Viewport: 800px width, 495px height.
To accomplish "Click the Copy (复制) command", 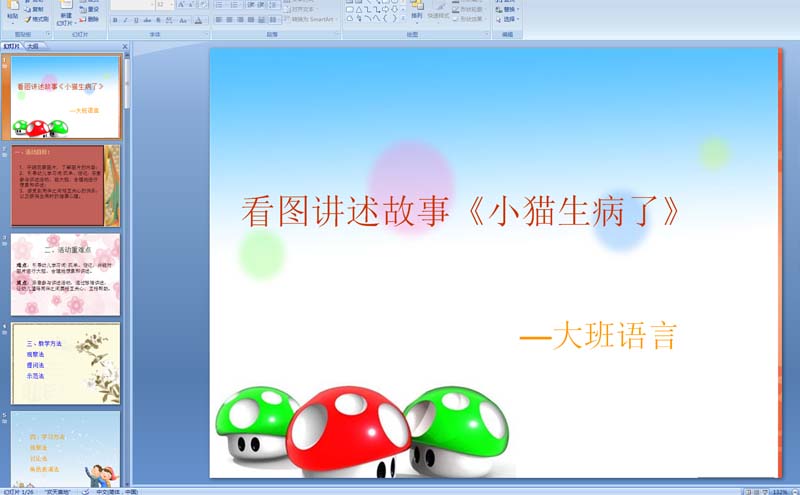I will pyautogui.click(x=34, y=9).
